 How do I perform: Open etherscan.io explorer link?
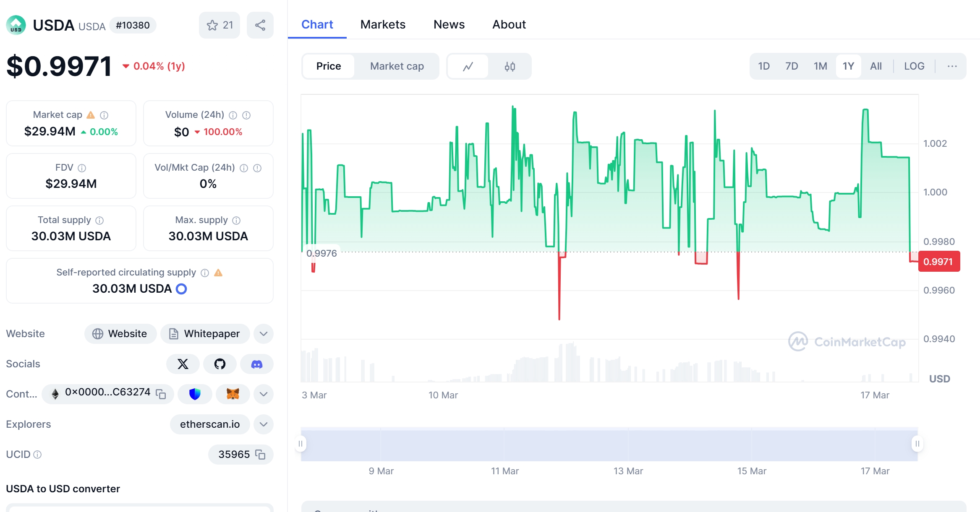pos(210,424)
